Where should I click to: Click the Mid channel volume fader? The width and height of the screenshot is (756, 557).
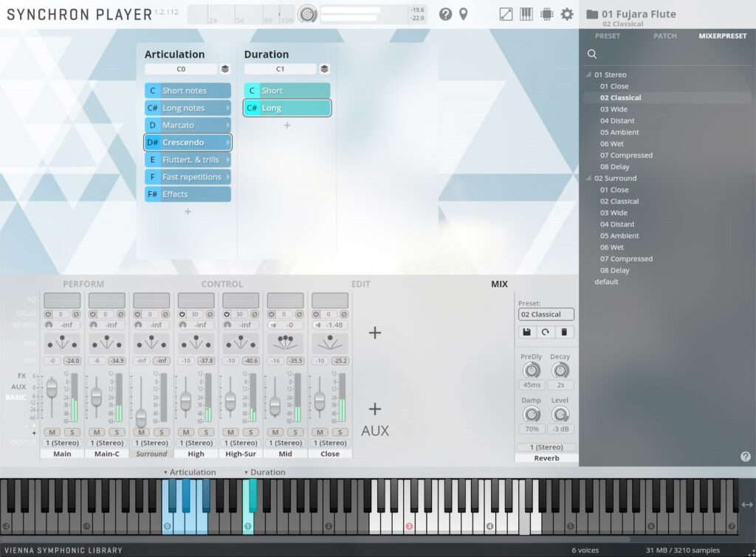pyautogui.click(x=275, y=405)
